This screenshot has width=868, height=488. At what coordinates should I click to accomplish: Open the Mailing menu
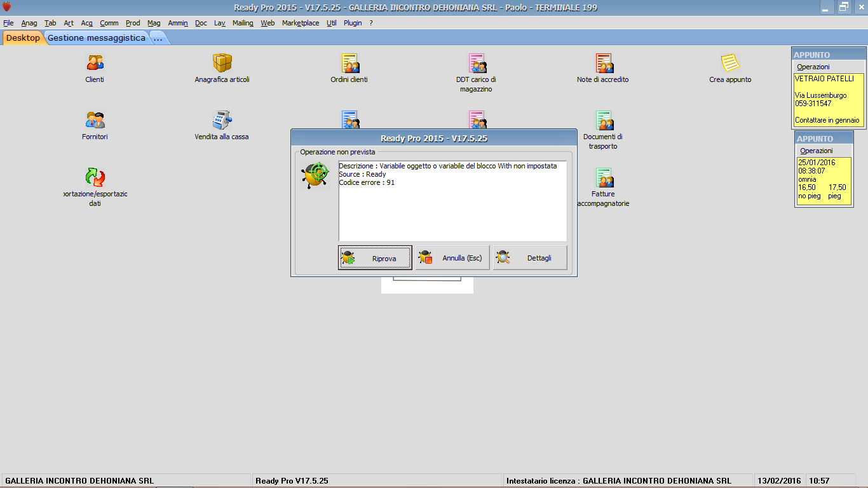(243, 23)
